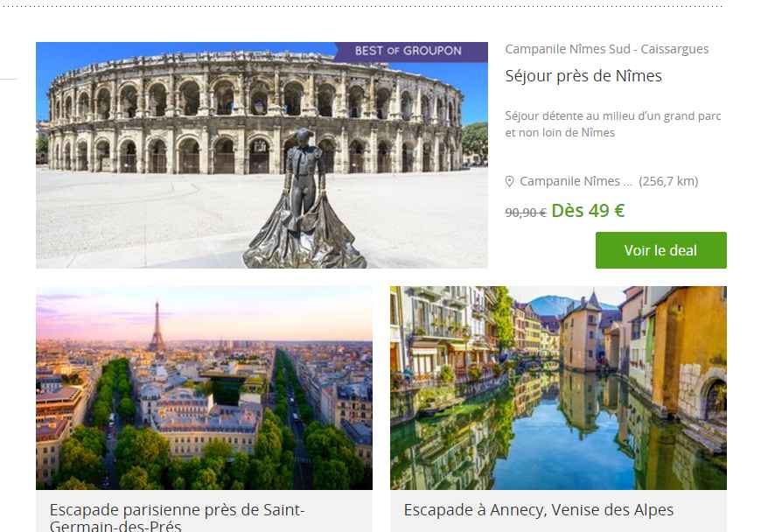Click the Séjour détente au milieu description text
This screenshot has width=761, height=532.
click(613, 124)
